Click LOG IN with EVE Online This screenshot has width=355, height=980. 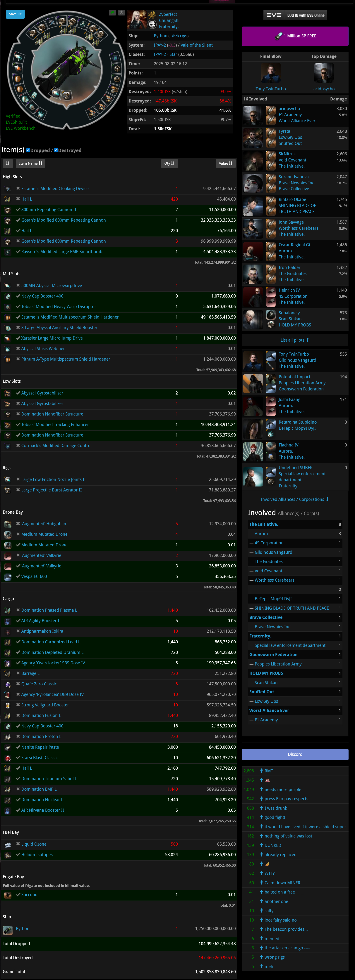click(295, 15)
